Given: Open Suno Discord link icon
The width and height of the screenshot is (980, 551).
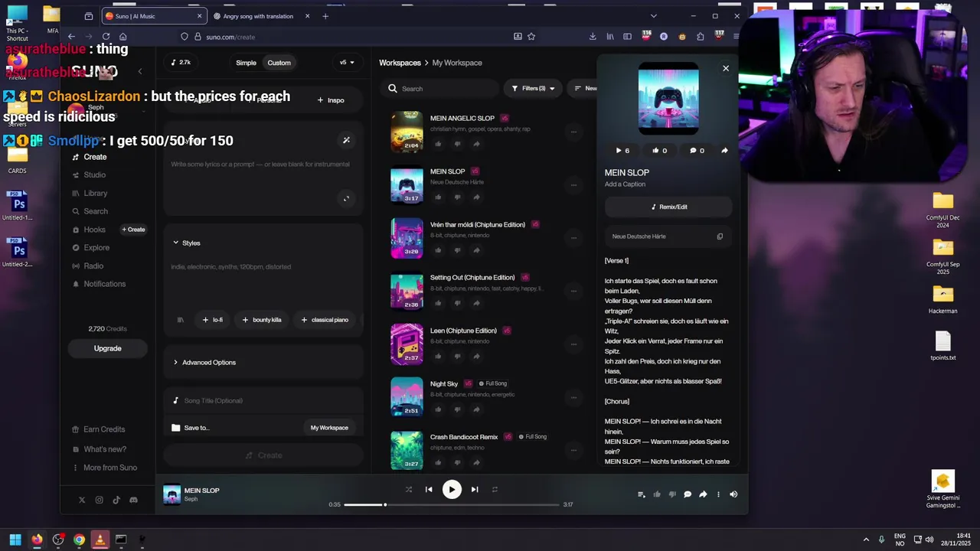Looking at the screenshot, I should click(133, 500).
